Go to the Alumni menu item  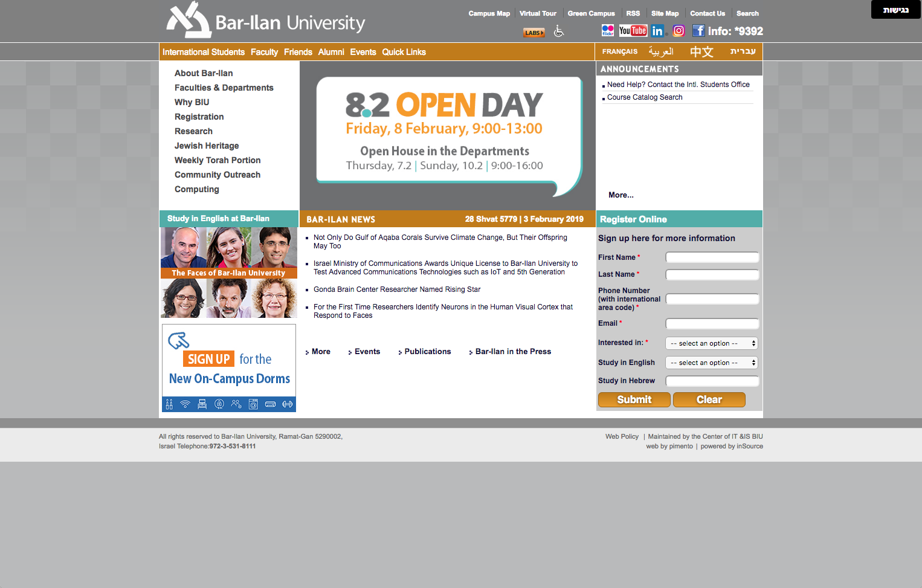point(331,52)
